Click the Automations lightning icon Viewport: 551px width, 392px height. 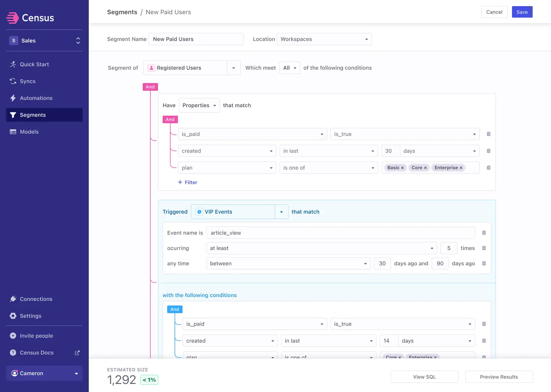coord(13,98)
